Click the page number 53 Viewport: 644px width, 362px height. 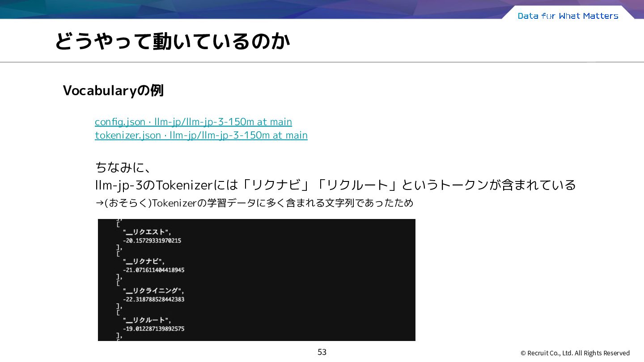(x=322, y=352)
